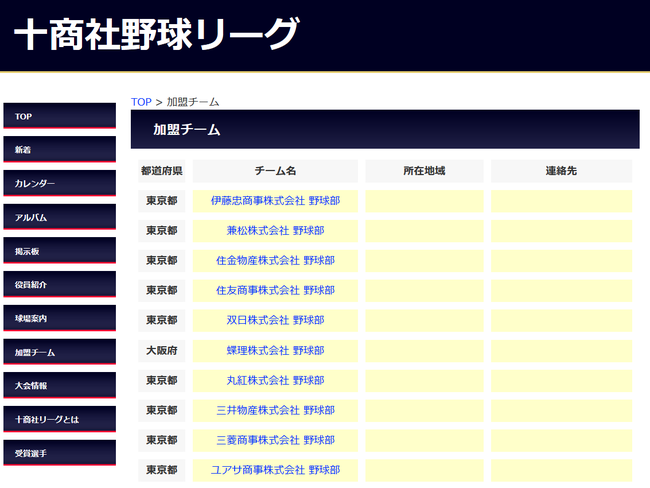Screen dimensions: 650x488
Task: Open the 加盟チーム sidebar menu item
Action: pyautogui.click(x=60, y=352)
